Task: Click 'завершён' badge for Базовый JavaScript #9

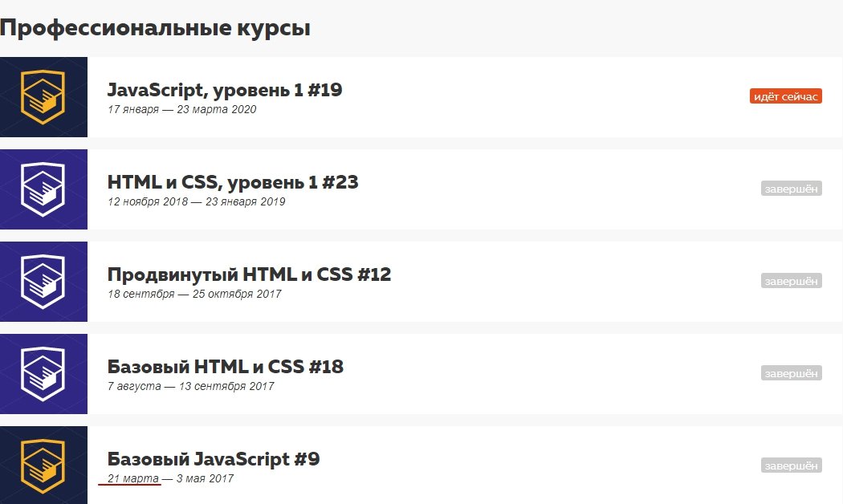Action: pyautogui.click(x=791, y=465)
